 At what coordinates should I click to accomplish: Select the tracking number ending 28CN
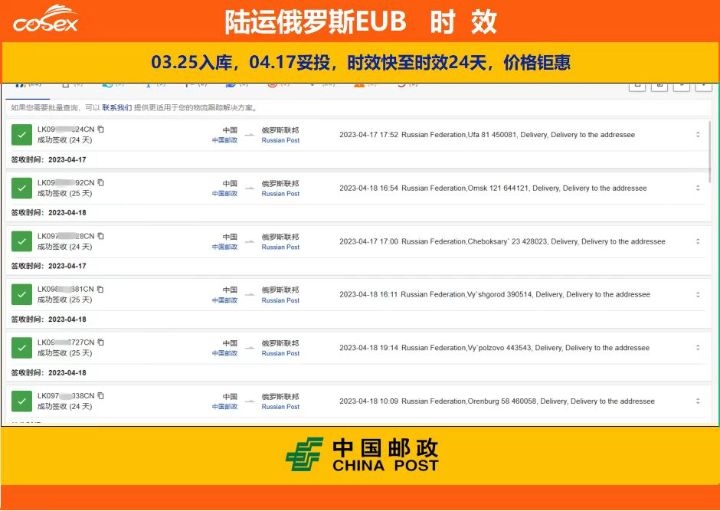[66, 236]
